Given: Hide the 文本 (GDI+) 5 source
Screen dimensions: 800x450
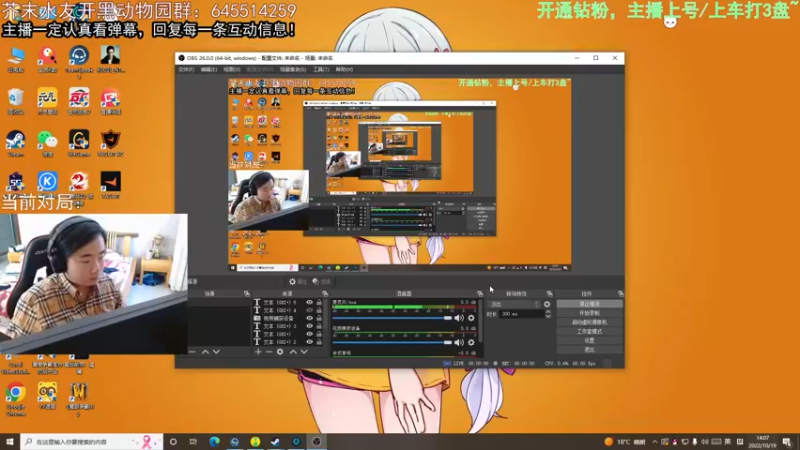Looking at the screenshot, I should (x=309, y=303).
